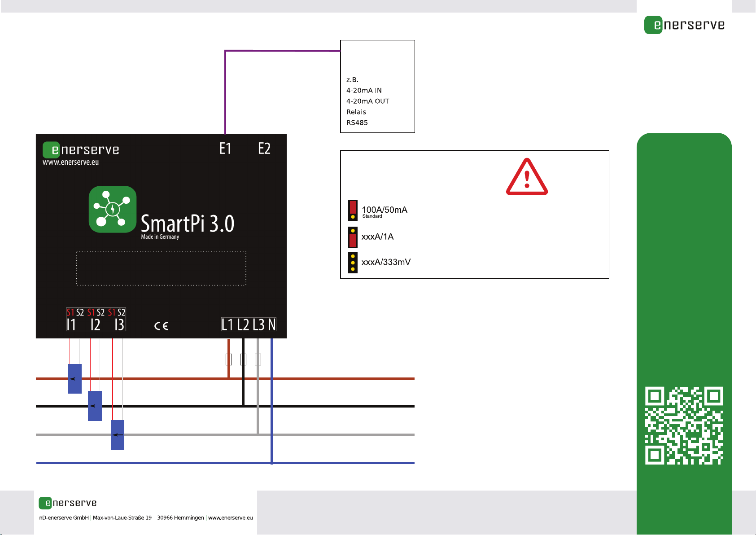
Task: Click the dotted rectangle on the SmartPi
Action: click(161, 268)
